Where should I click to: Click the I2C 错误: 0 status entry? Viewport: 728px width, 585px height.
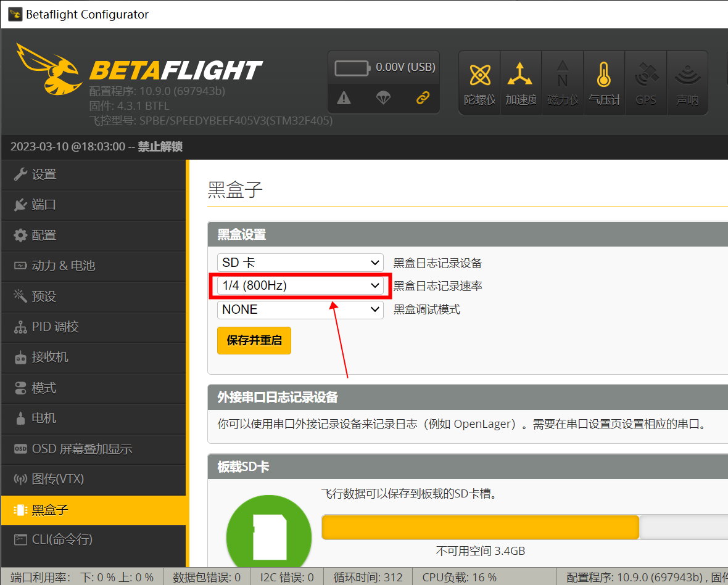tap(287, 577)
